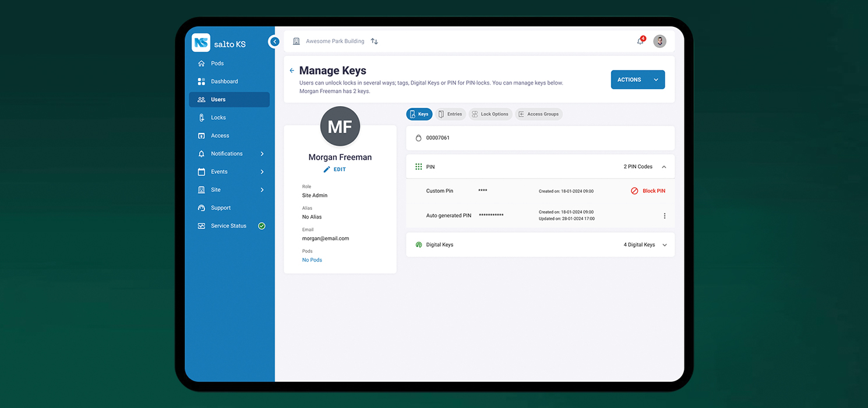Click the Dashboard grid icon
Viewport: 868px width, 408px height.
(x=202, y=82)
